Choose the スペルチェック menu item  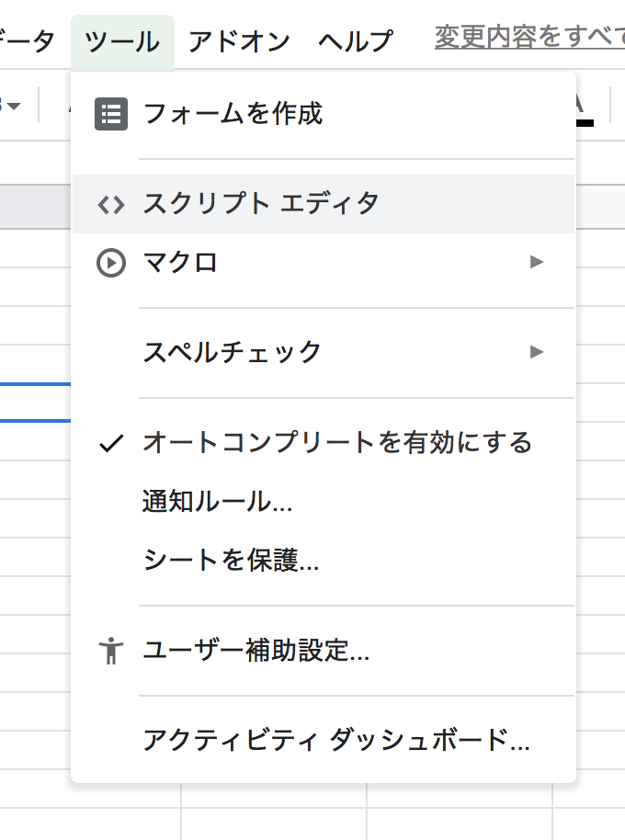(324, 352)
